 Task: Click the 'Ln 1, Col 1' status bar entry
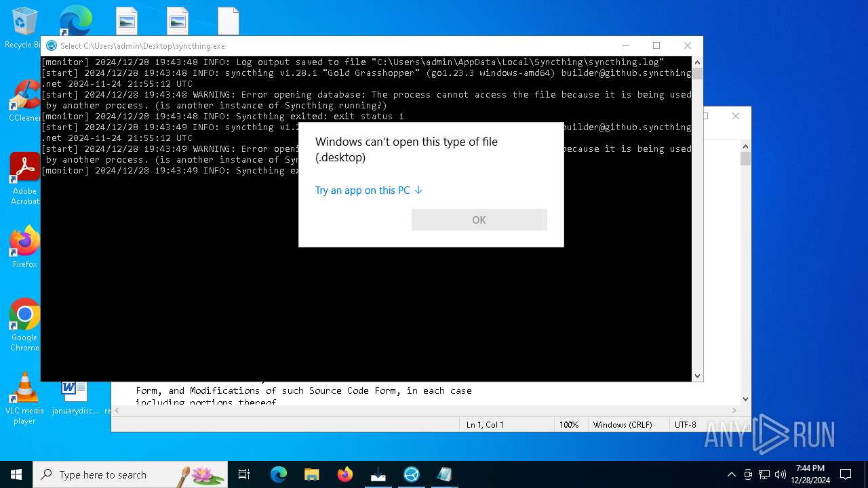point(485,425)
